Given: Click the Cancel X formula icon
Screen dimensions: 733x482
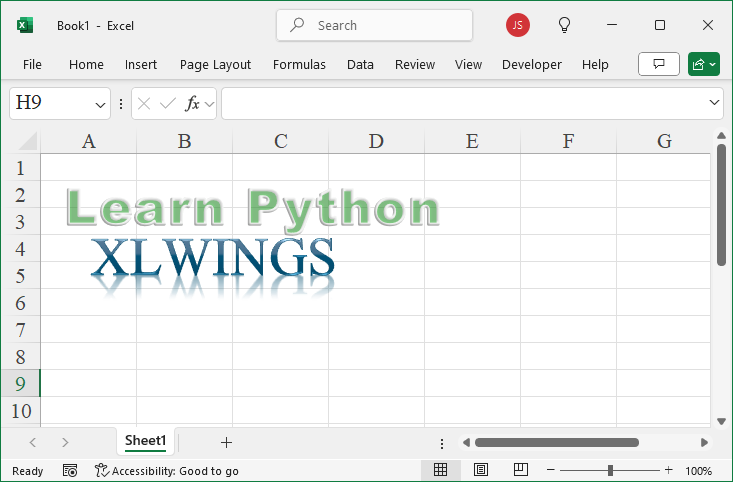Looking at the screenshot, I should click(144, 103).
